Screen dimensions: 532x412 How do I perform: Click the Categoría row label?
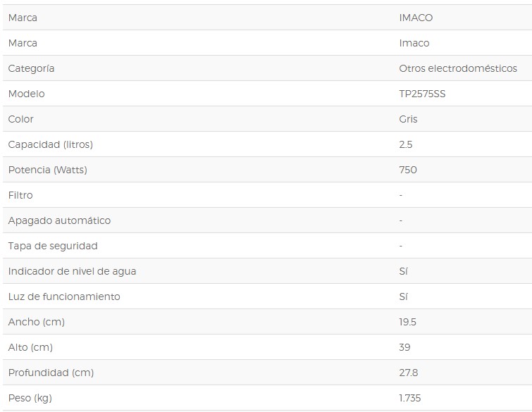coord(31,68)
